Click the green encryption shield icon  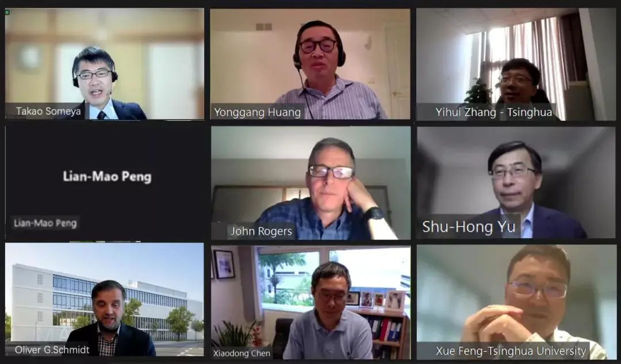pos(7,13)
